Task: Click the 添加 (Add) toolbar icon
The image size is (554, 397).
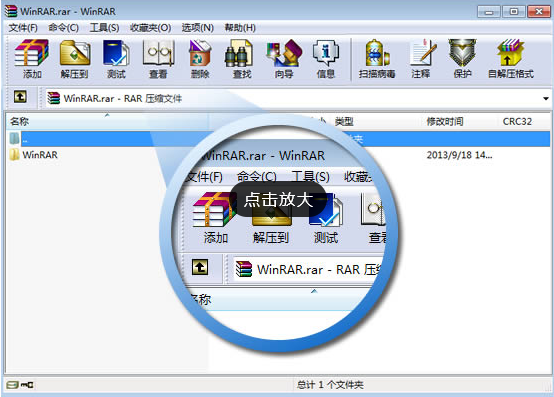Action: (x=31, y=59)
